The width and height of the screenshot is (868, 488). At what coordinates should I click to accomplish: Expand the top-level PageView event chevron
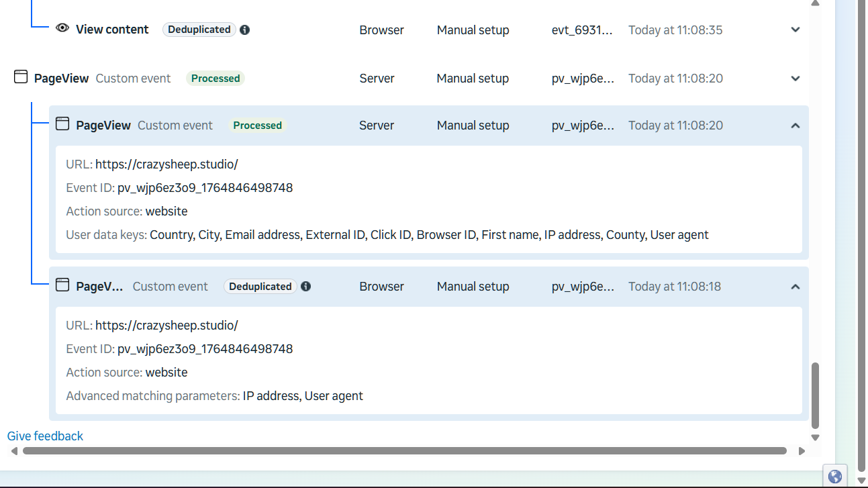point(795,79)
